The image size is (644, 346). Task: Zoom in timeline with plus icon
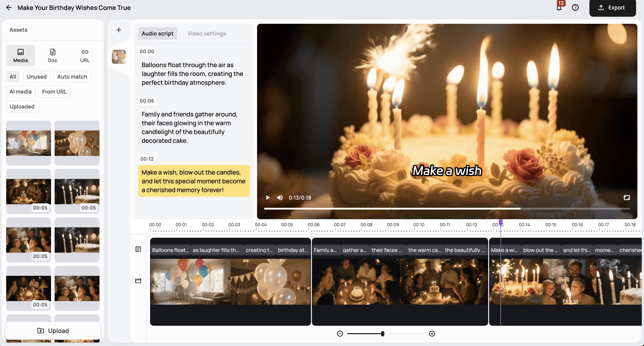click(432, 333)
